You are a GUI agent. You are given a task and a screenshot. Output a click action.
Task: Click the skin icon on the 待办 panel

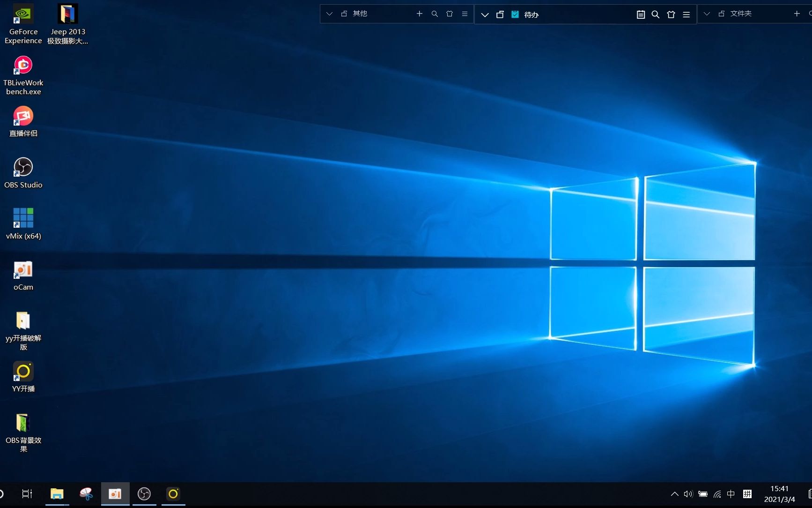click(x=671, y=15)
